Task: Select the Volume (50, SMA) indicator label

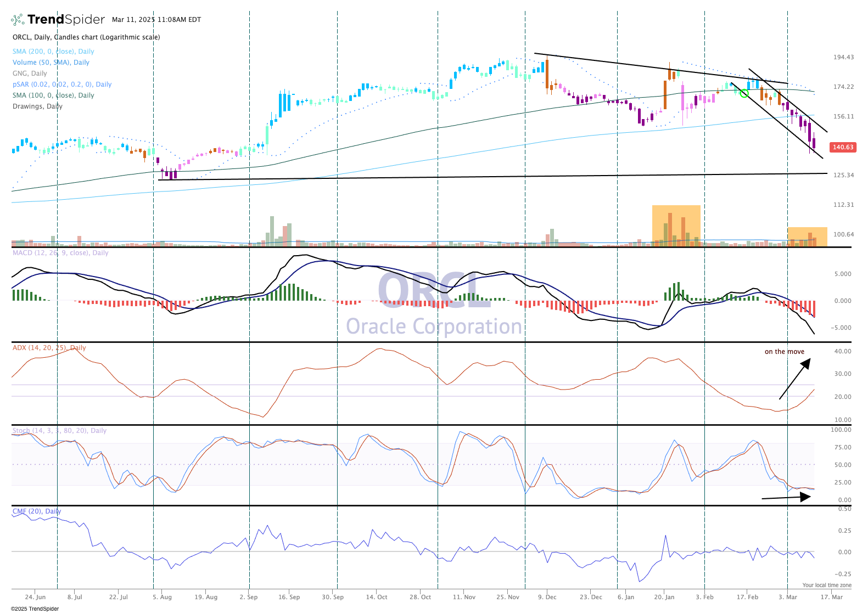Action: (x=51, y=63)
